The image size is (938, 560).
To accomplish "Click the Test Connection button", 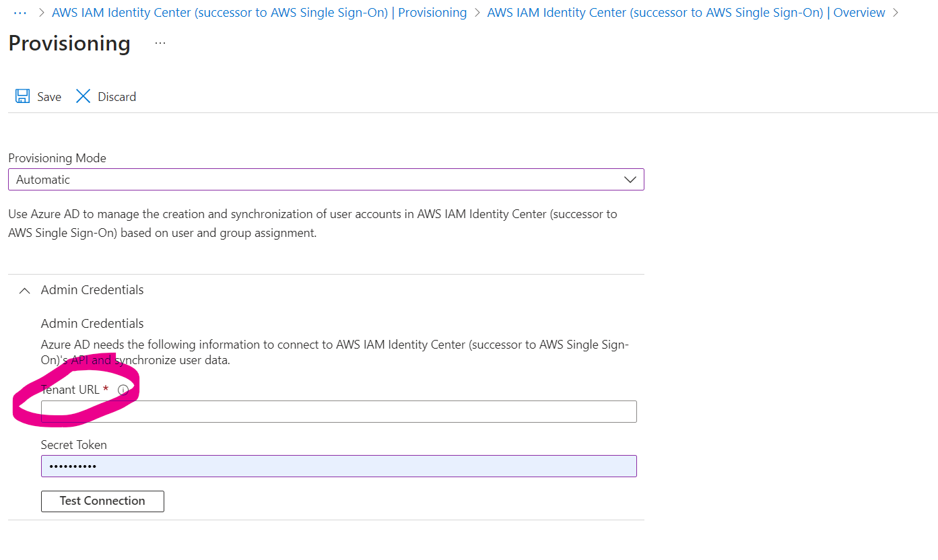I will tap(102, 501).
